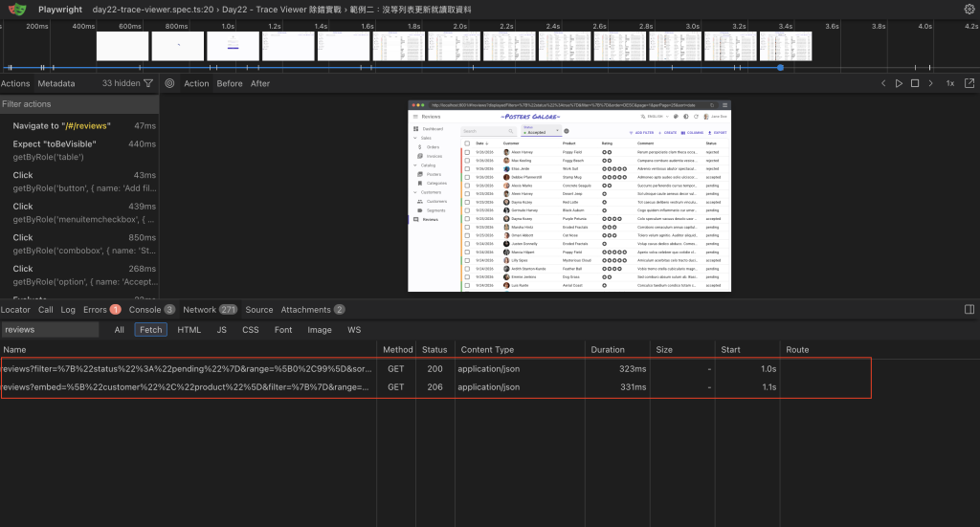Screen dimensions: 980x527
Task: Collapse the Sales group in the snapshot sidebar
Action: (x=415, y=138)
